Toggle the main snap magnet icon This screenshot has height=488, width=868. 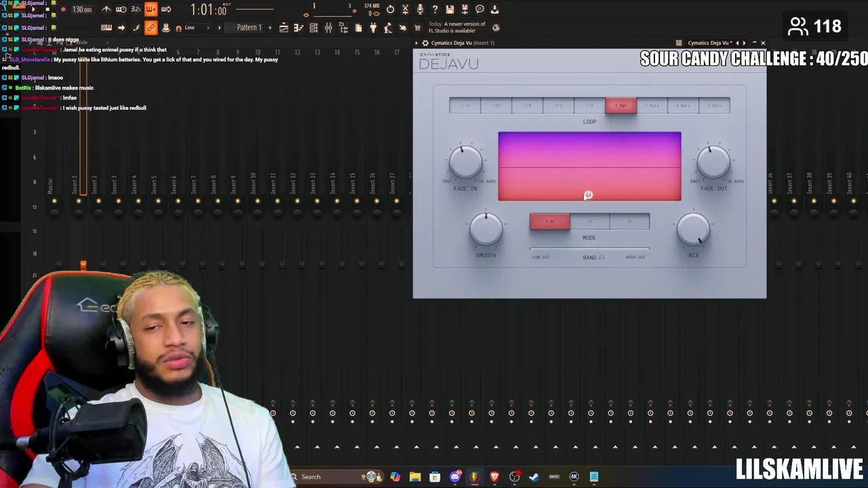(x=179, y=28)
